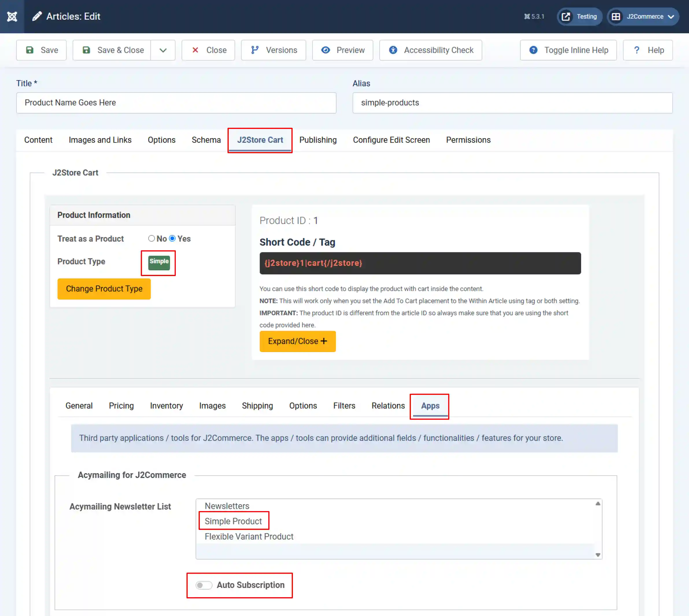Expand the Save & Close dropdown arrow
The height and width of the screenshot is (616, 689).
[163, 50]
